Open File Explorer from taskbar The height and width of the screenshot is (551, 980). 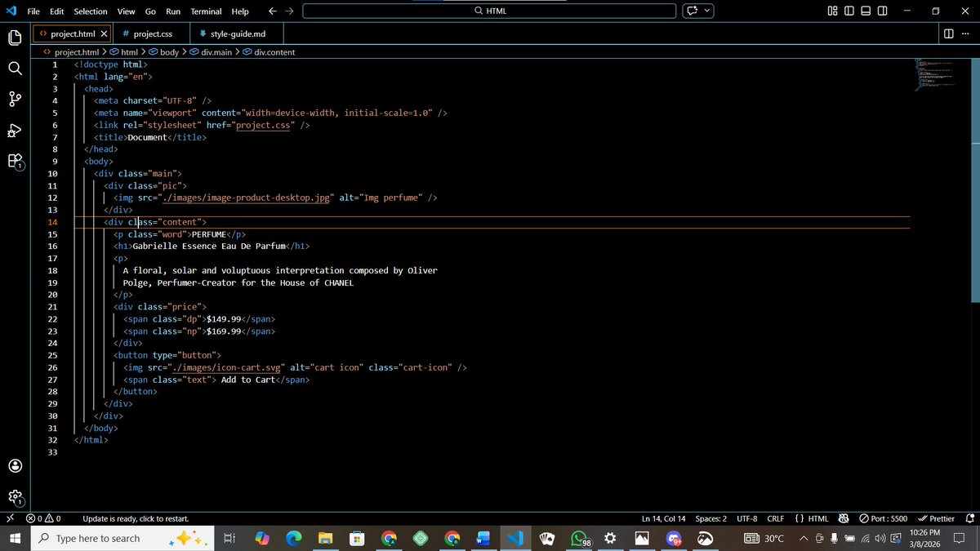326,538
